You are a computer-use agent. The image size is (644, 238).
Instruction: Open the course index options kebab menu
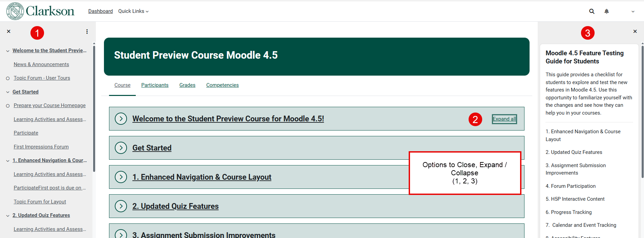tap(87, 32)
